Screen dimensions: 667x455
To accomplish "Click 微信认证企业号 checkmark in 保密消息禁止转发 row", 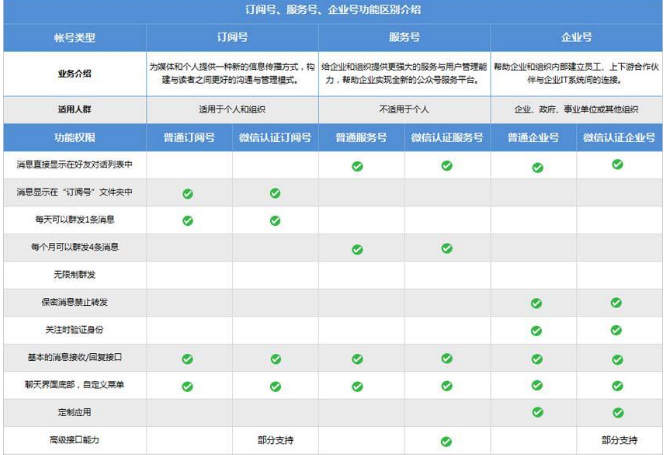I will coord(616,302).
